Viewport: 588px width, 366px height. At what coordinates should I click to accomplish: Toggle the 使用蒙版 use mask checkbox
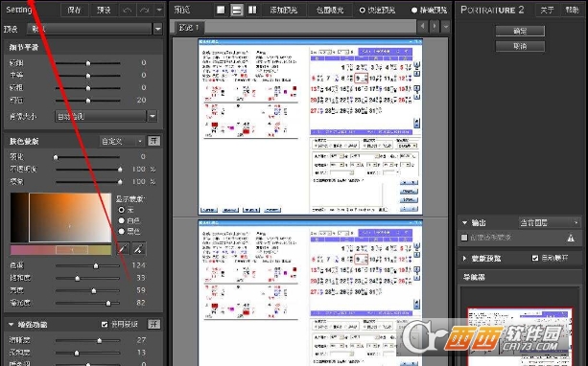tap(105, 324)
